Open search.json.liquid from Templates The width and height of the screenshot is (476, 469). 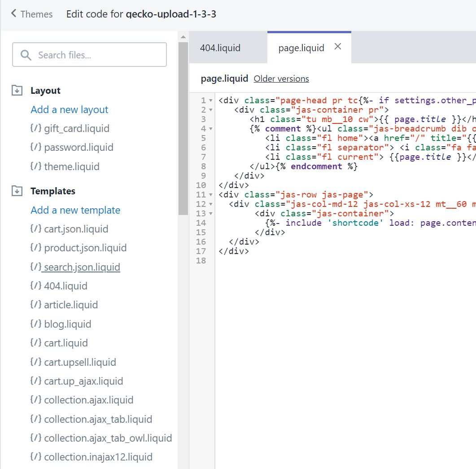(x=82, y=267)
